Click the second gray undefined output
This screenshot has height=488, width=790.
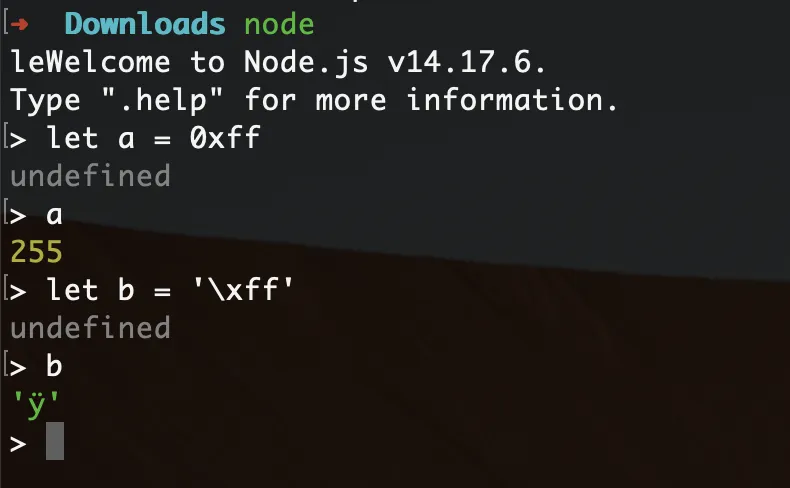91,328
